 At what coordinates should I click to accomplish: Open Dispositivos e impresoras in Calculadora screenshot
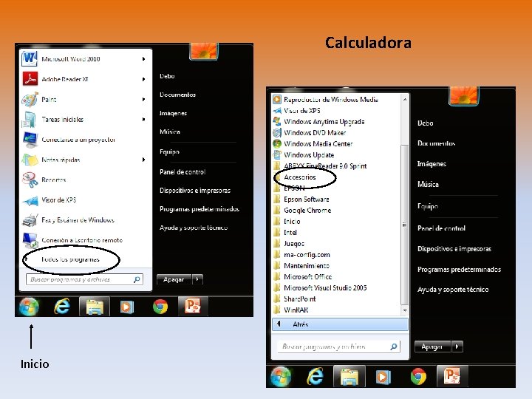[x=454, y=249]
